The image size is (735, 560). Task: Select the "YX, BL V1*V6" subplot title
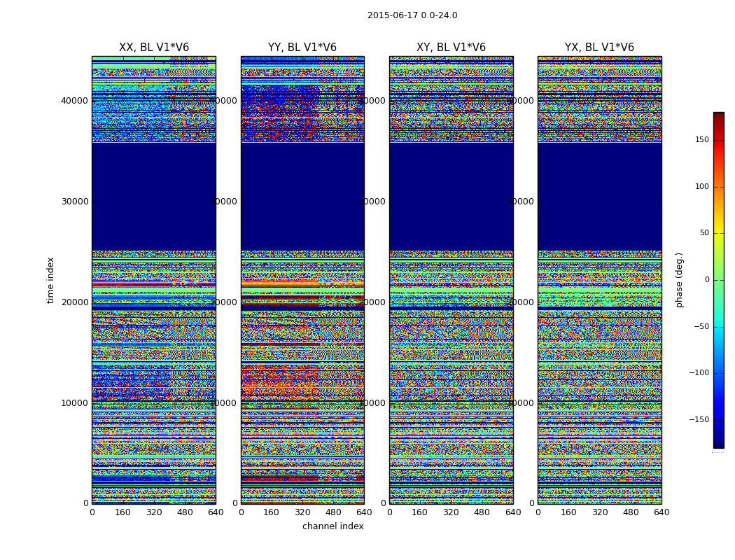599,48
